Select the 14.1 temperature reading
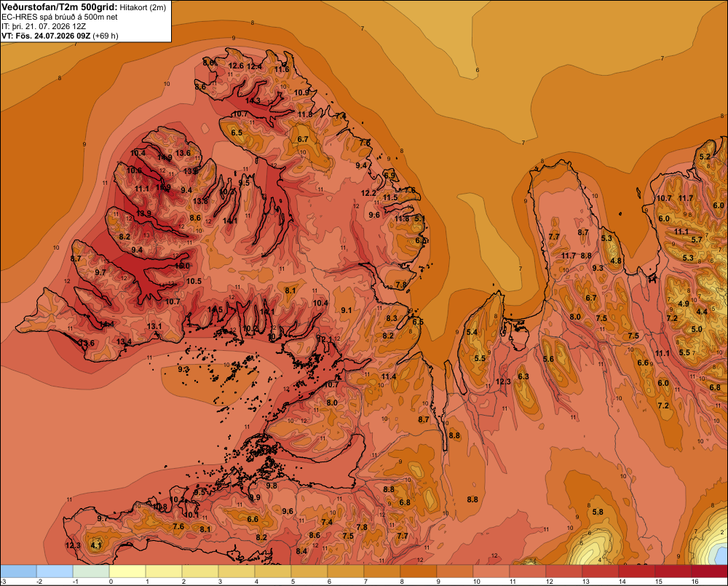Image resolution: width=728 pixels, height=586 pixels. pos(230,221)
